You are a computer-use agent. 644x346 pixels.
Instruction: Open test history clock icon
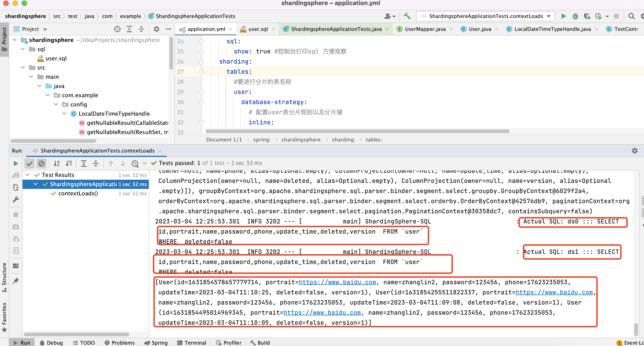tap(135, 164)
